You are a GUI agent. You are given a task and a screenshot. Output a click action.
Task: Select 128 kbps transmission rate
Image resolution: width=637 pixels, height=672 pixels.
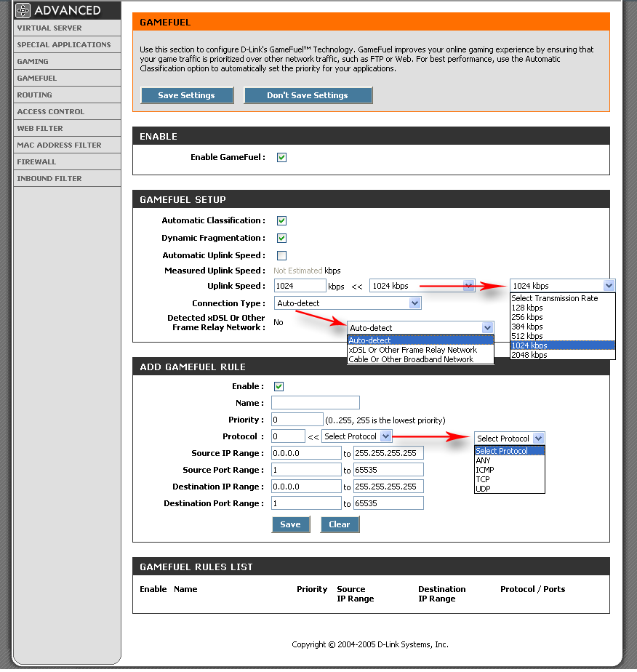(562, 308)
